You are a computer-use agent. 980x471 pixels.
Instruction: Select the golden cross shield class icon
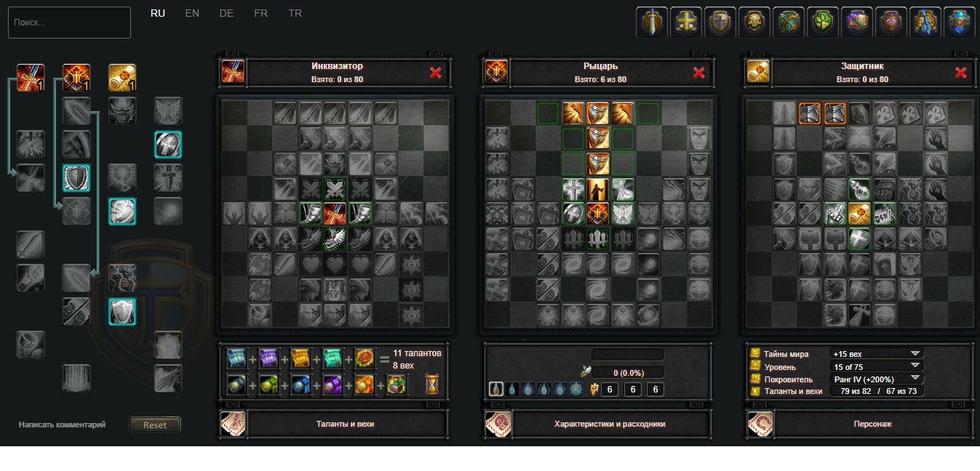686,22
